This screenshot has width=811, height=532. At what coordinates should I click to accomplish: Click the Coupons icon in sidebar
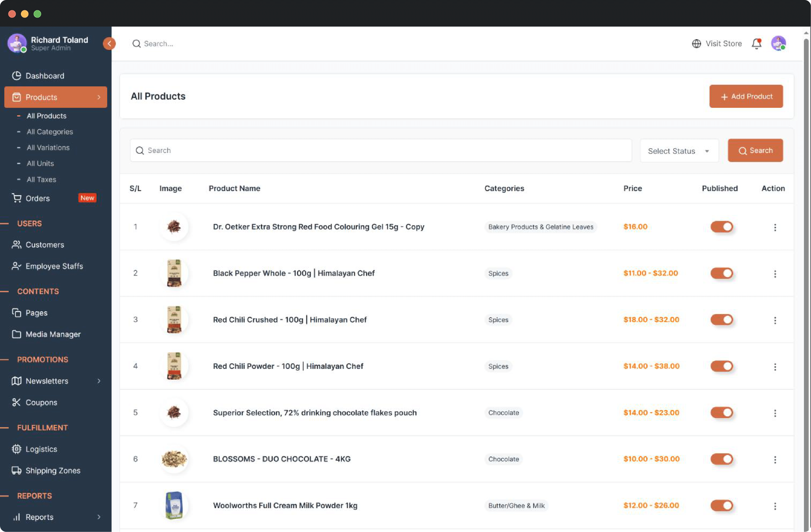[x=16, y=402]
